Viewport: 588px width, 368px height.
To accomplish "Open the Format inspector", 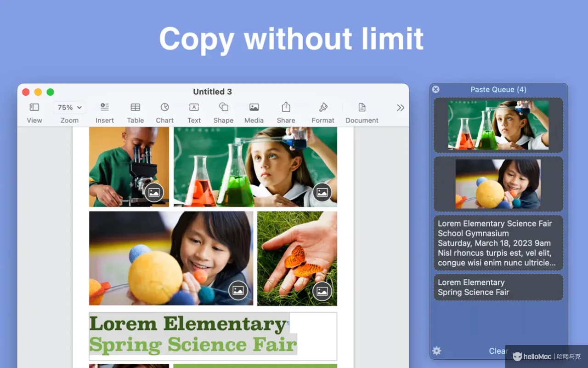I will click(323, 107).
